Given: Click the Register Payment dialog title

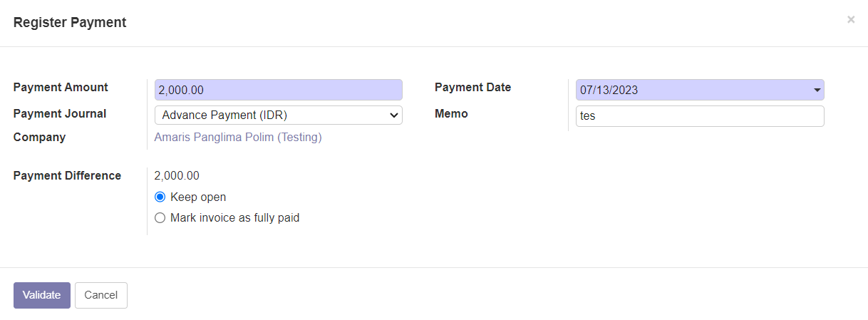Looking at the screenshot, I should pyautogui.click(x=70, y=23).
